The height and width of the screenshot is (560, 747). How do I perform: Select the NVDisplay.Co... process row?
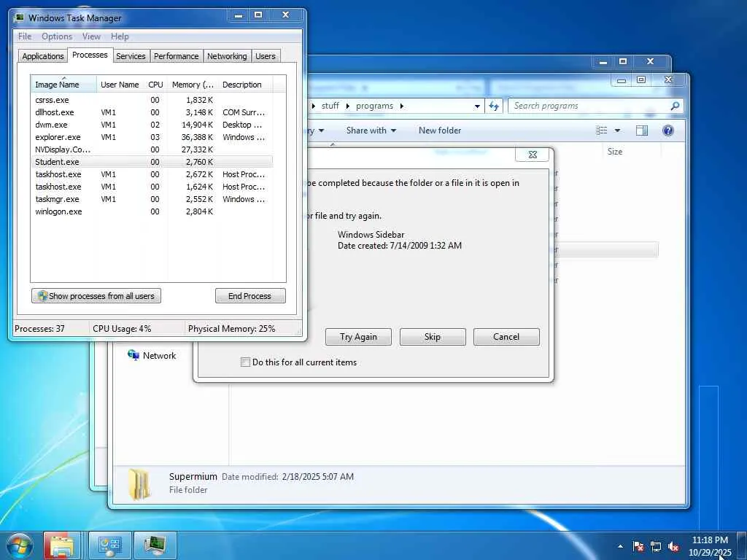click(x=152, y=149)
